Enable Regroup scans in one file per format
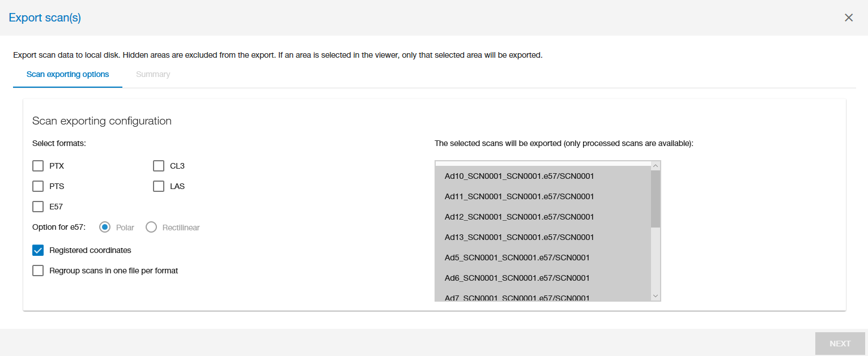The width and height of the screenshot is (868, 356). coord(38,271)
